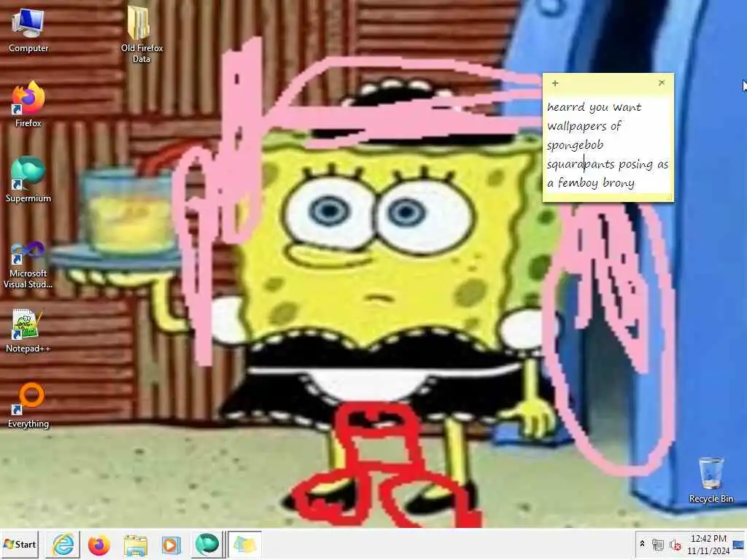
Task: Launch Firefox from the desktop shortcut
Action: (28, 104)
